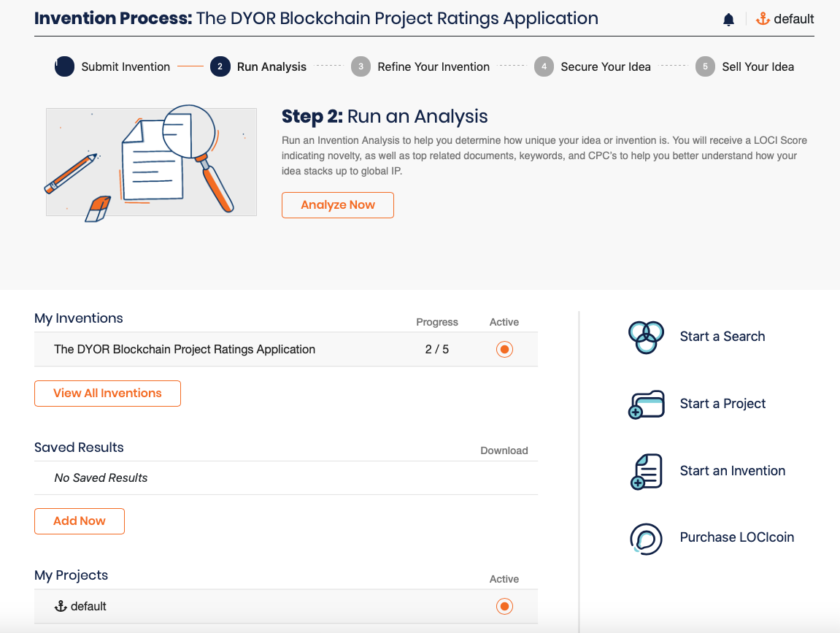Open the default project name at top right

point(793,19)
